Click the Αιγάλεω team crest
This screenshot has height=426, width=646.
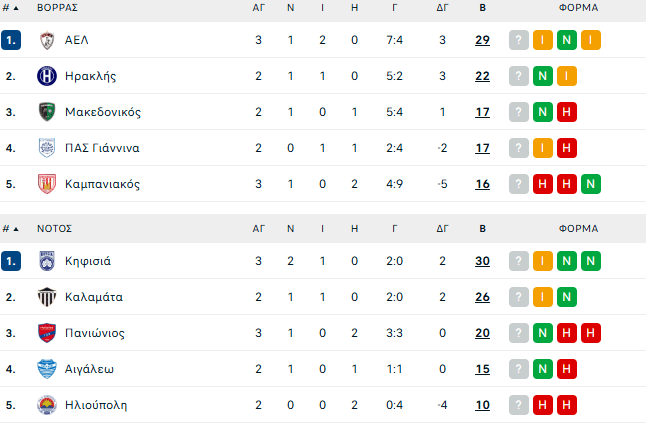[46, 369]
